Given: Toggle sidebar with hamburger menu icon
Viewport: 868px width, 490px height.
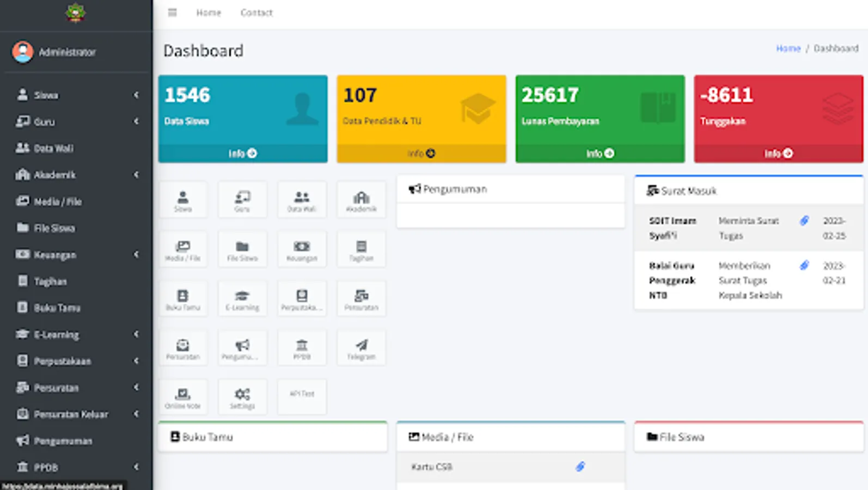Looking at the screenshot, I should tap(172, 13).
